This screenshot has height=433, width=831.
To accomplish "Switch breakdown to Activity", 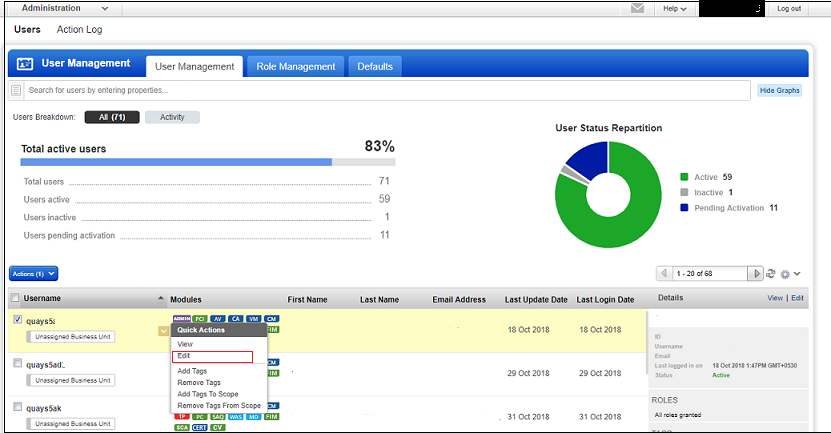I will [x=172, y=117].
